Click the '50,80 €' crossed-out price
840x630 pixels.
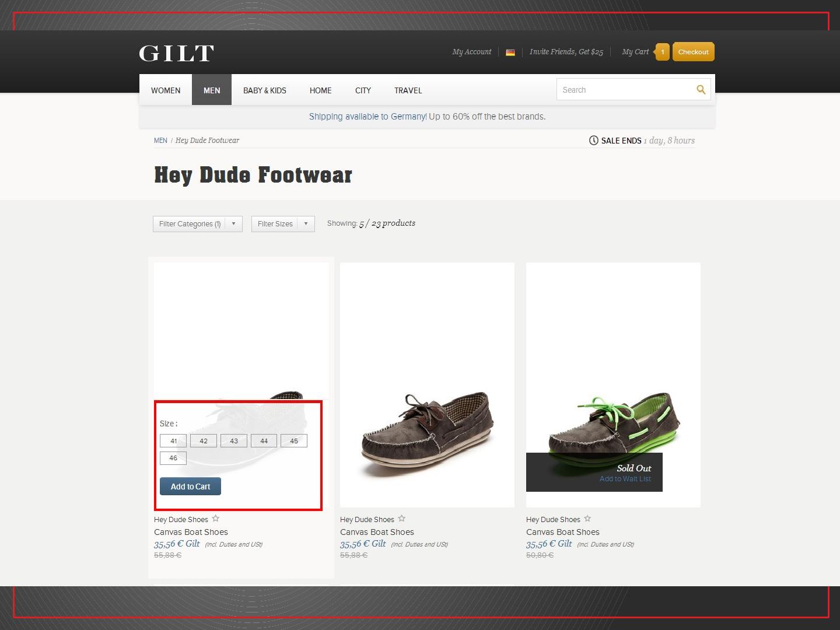[540, 555]
